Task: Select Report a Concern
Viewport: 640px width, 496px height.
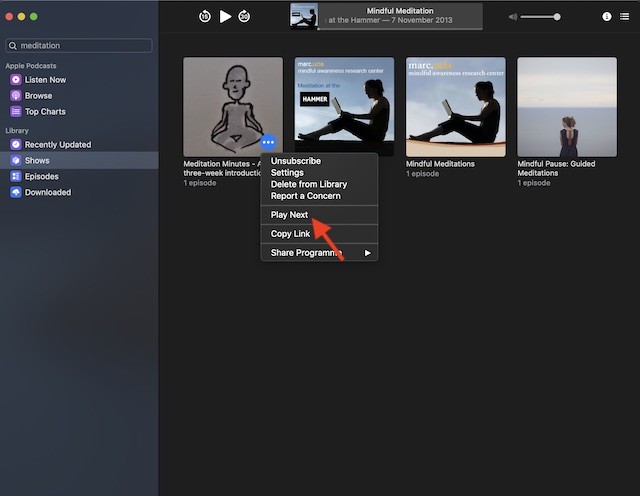Action: (319, 196)
